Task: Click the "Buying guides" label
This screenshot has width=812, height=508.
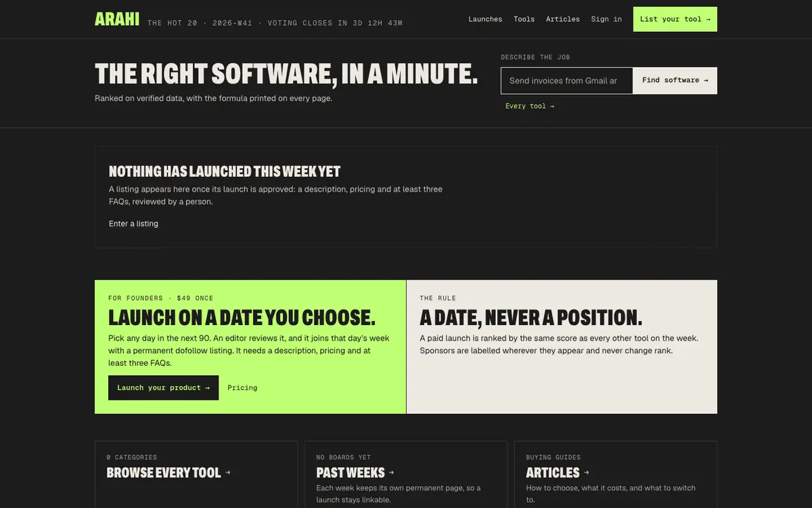Action: pos(554,457)
